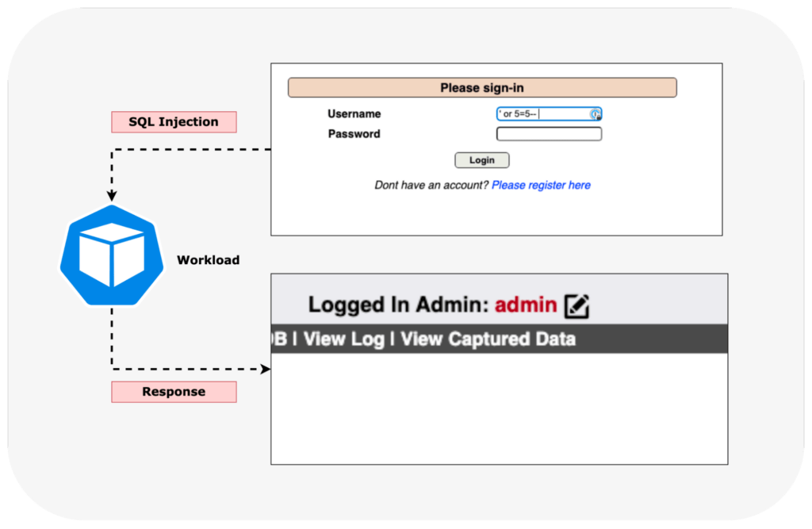Select the blue Workload hexagon icon

click(111, 255)
